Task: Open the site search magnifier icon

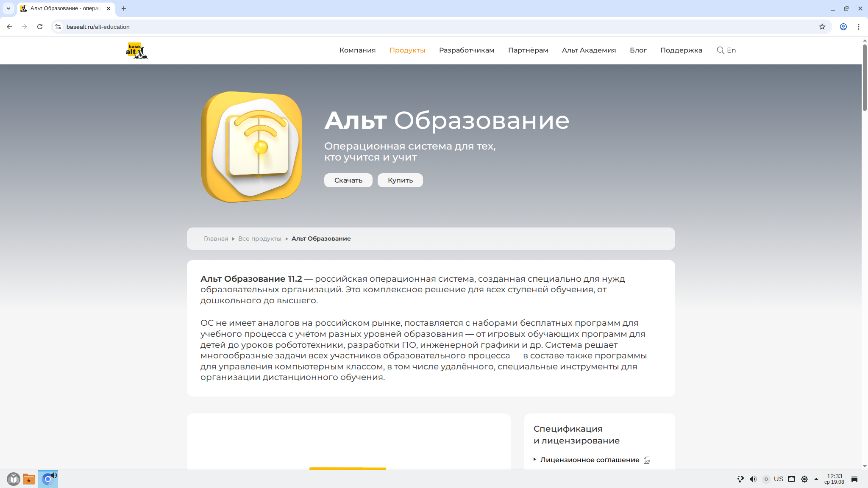Action: (x=720, y=50)
